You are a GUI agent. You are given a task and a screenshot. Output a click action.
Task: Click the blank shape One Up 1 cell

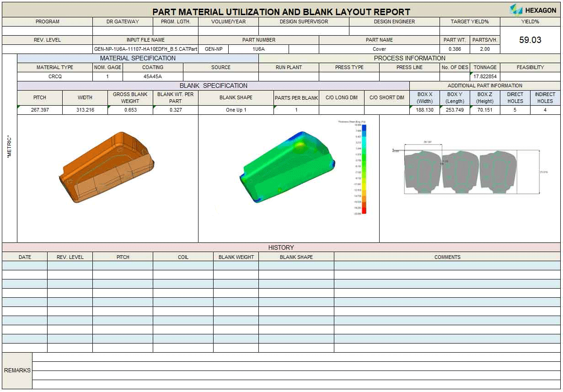tap(236, 110)
